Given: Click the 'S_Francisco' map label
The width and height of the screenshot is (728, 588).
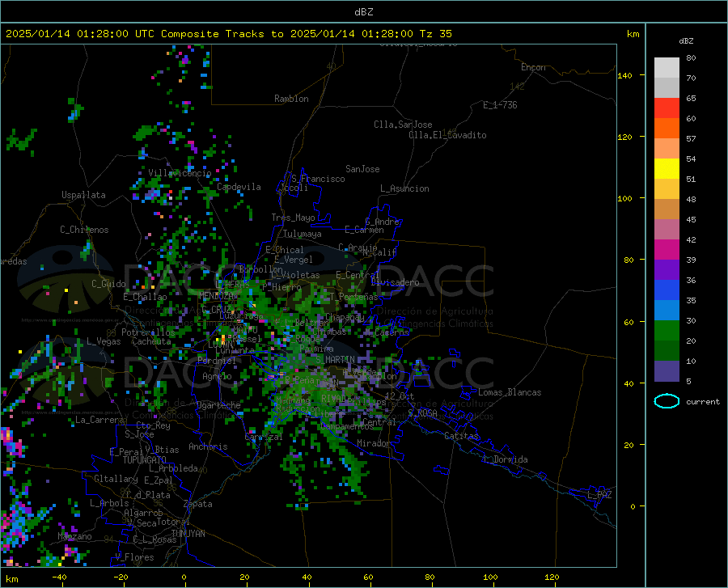Looking at the screenshot, I should point(318,179).
